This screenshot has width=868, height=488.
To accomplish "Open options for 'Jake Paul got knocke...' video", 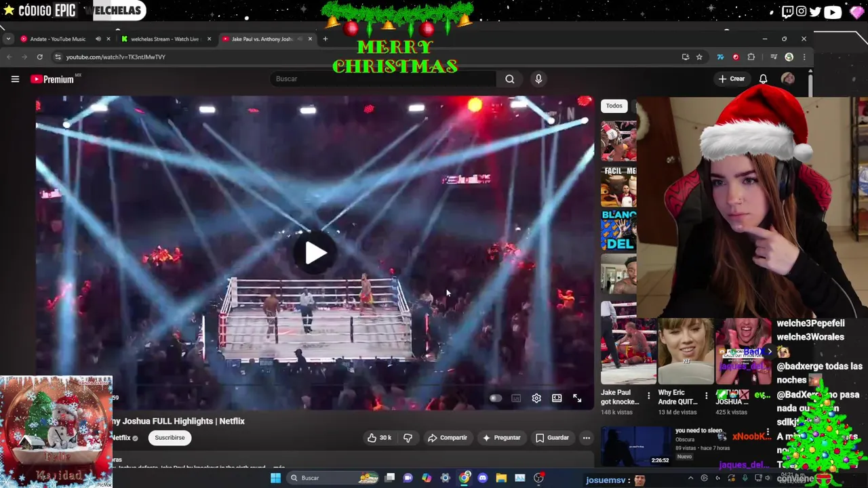I will pos(648,396).
